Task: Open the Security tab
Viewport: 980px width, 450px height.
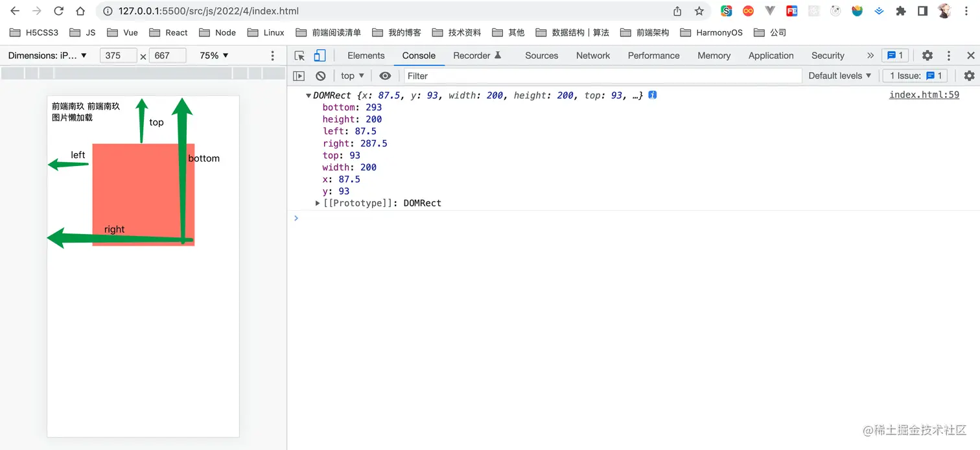Action: pyautogui.click(x=828, y=56)
